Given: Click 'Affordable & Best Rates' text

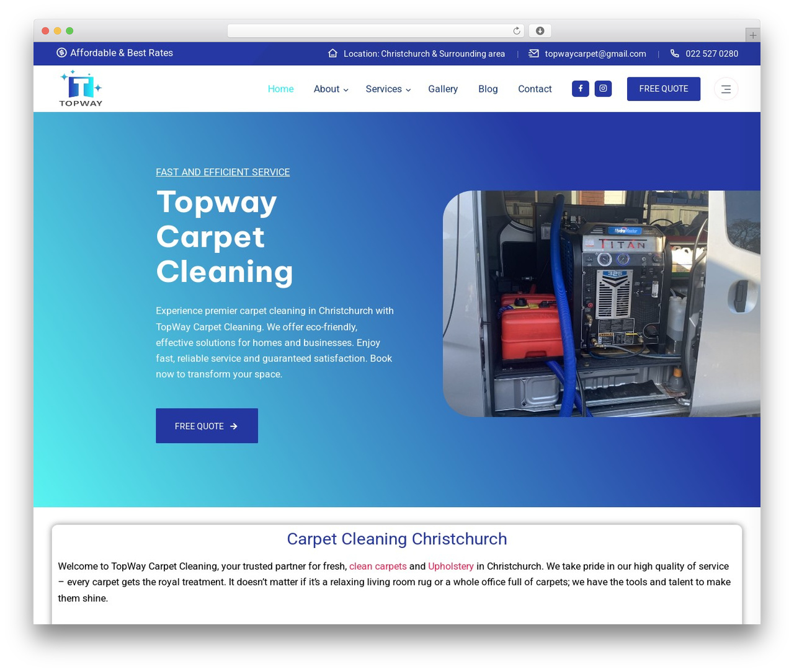Looking at the screenshot, I should click(122, 53).
